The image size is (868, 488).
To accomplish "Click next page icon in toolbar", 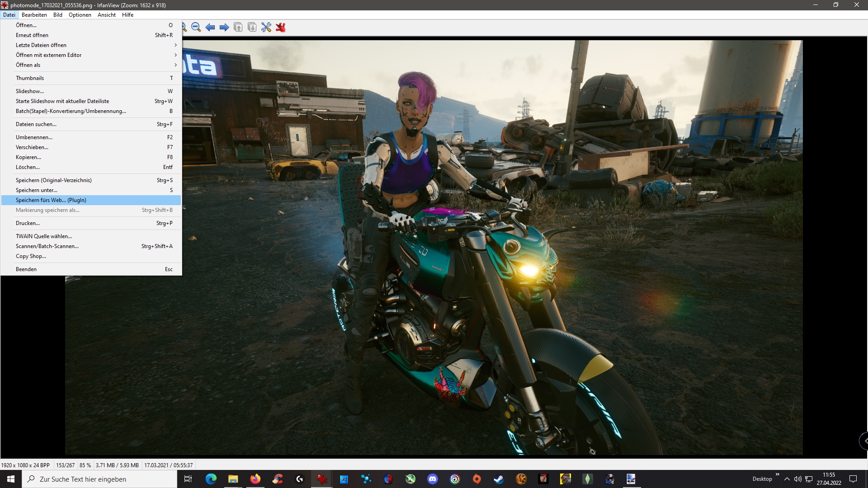I will click(252, 28).
